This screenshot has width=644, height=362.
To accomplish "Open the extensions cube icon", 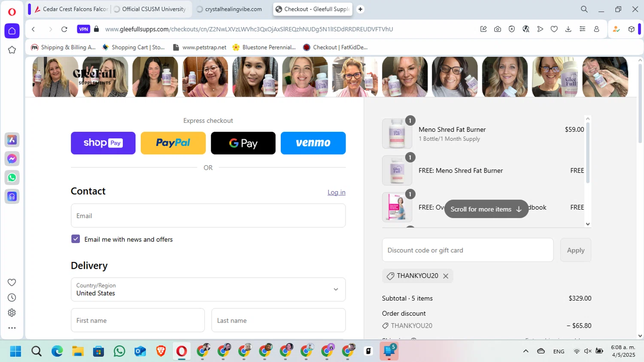I will point(632,29).
